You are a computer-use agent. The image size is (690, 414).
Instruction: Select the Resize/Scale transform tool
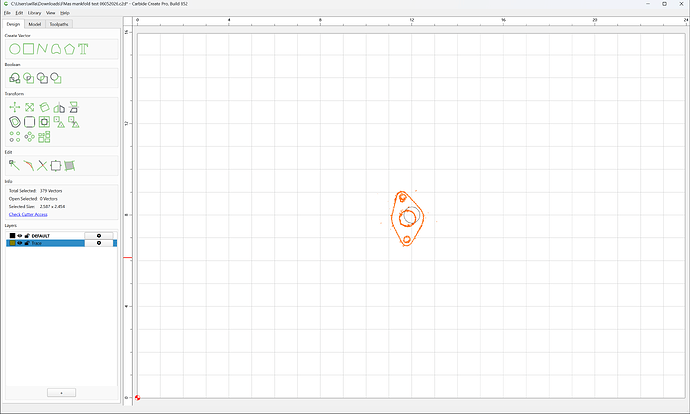(x=29, y=107)
